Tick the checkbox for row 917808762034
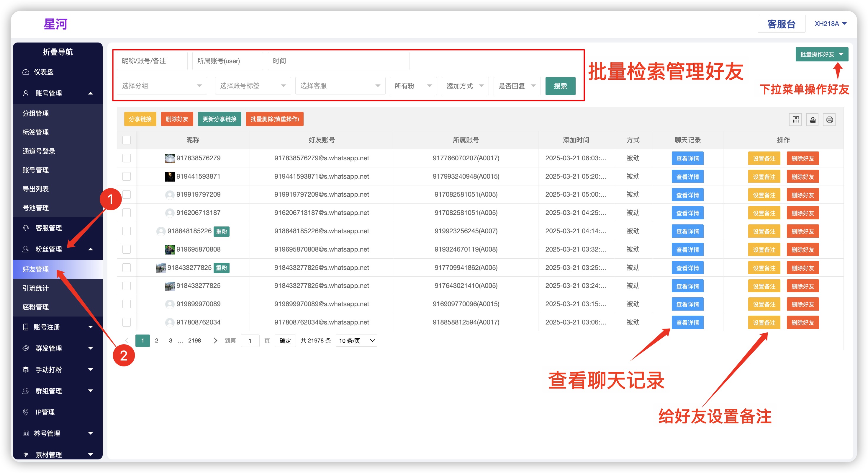 [126, 322]
